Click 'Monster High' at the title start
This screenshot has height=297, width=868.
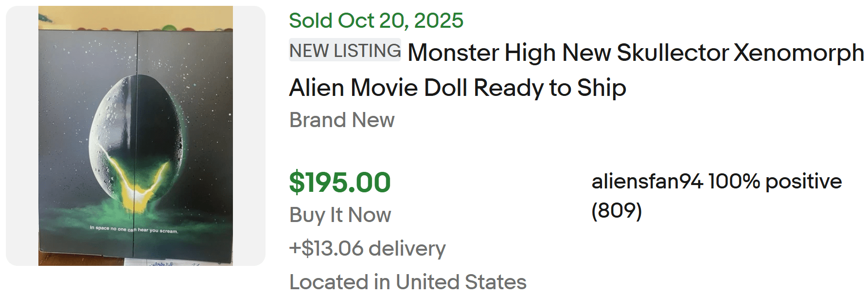coord(481,53)
